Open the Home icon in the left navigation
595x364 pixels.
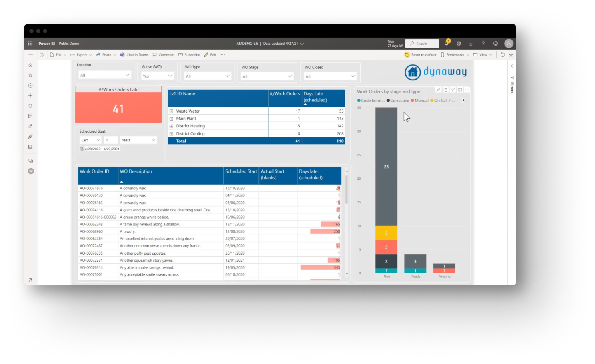pos(30,64)
